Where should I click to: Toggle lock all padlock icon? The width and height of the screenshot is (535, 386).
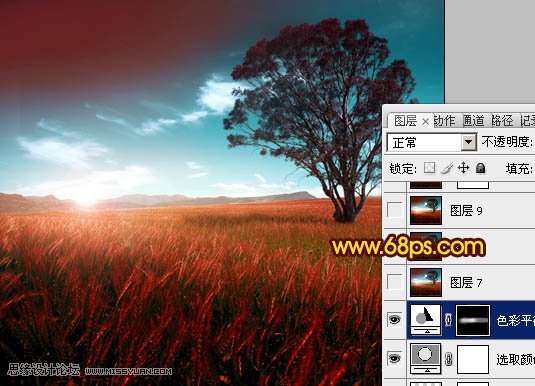480,168
